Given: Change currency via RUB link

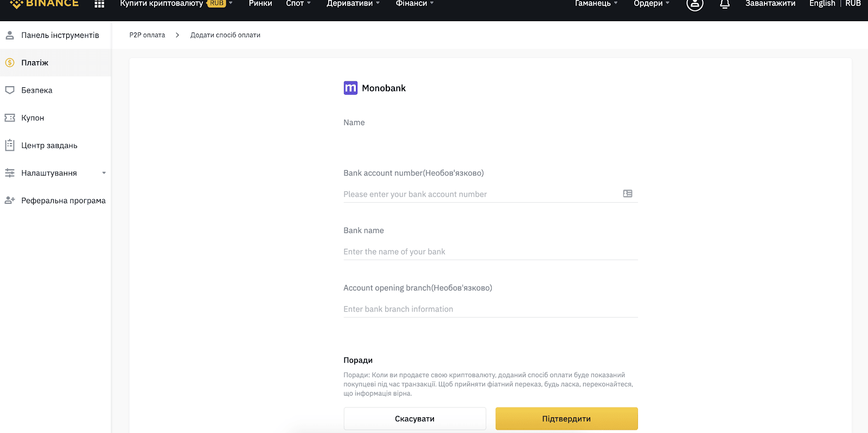Looking at the screenshot, I should (x=853, y=3).
